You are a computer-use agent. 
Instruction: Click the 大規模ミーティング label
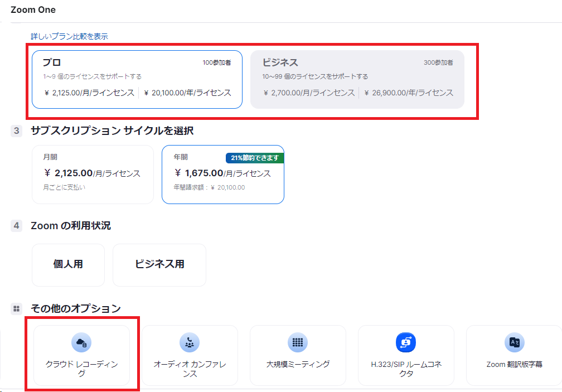click(298, 364)
